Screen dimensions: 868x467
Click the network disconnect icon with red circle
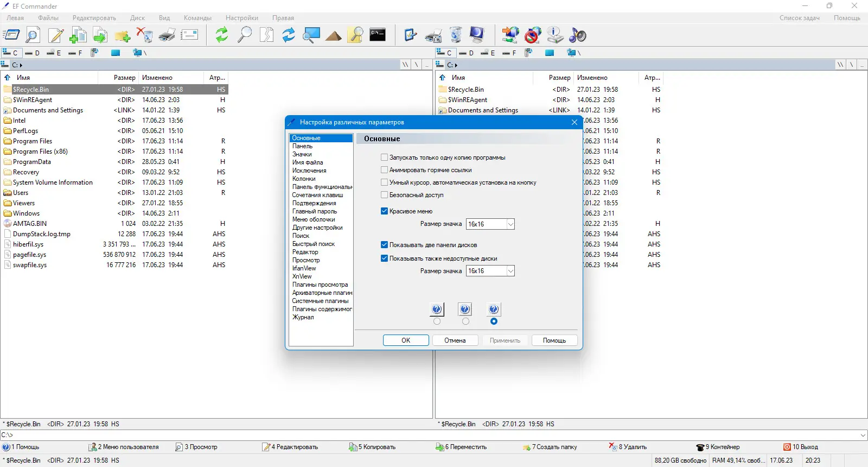tap(533, 35)
